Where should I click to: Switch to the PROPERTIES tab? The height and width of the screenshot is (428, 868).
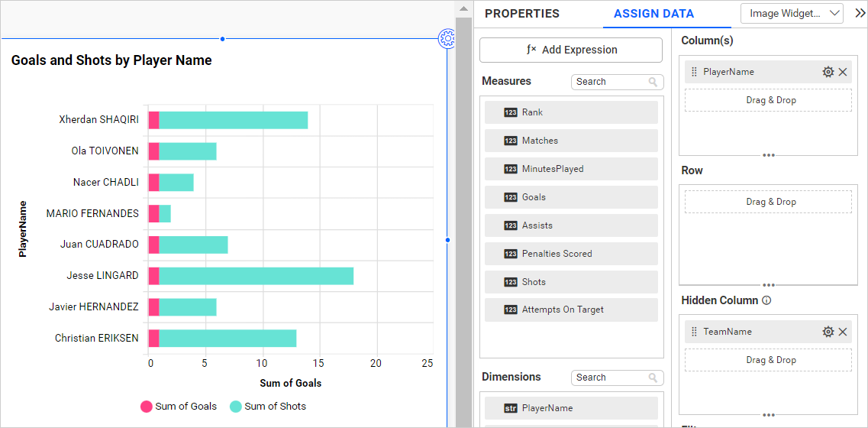522,14
